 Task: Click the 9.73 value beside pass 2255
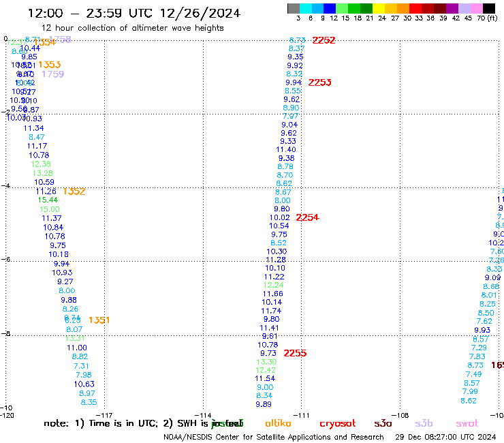pyautogui.click(x=268, y=353)
